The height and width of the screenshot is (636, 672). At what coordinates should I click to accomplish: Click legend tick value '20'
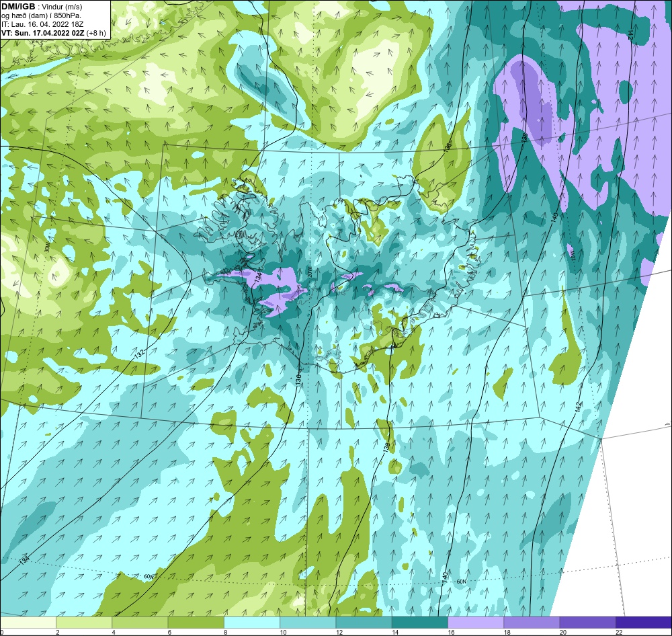(563, 632)
